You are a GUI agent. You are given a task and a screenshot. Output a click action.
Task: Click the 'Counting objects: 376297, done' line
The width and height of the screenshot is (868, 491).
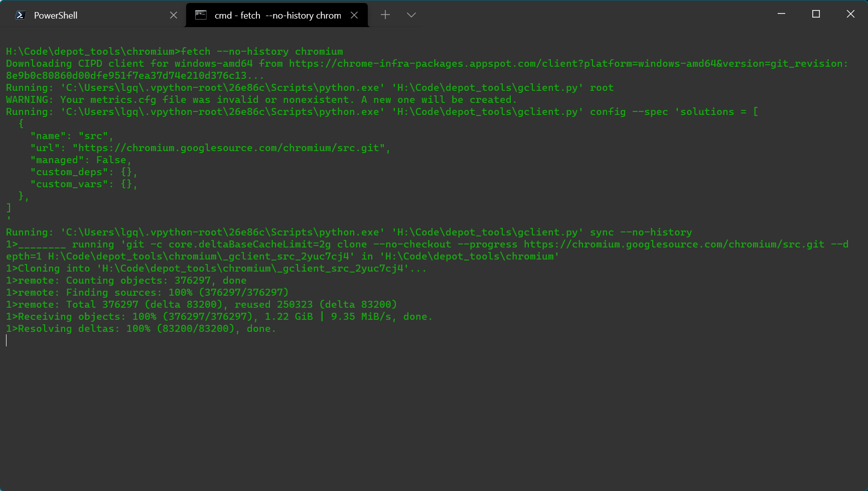coord(126,281)
